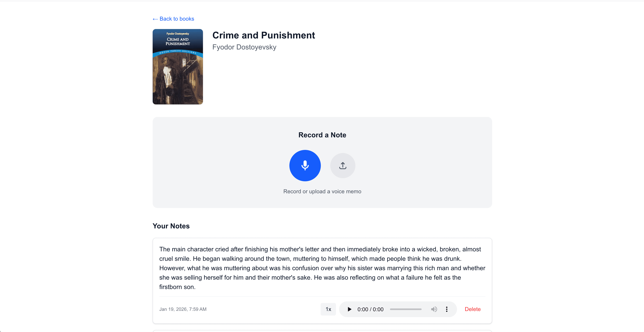Screen dimensions: 644x332
Task: Play the first note's audio
Action: [349, 309]
